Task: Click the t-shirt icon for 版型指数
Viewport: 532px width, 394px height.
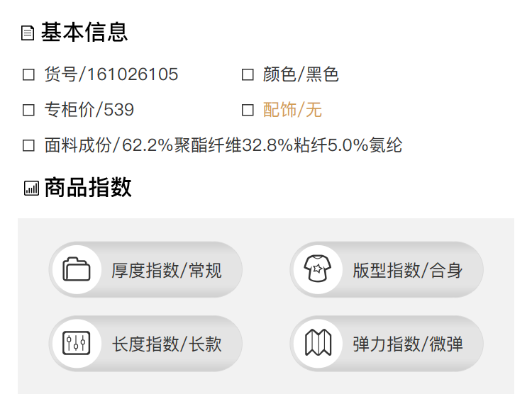Action: (x=318, y=270)
